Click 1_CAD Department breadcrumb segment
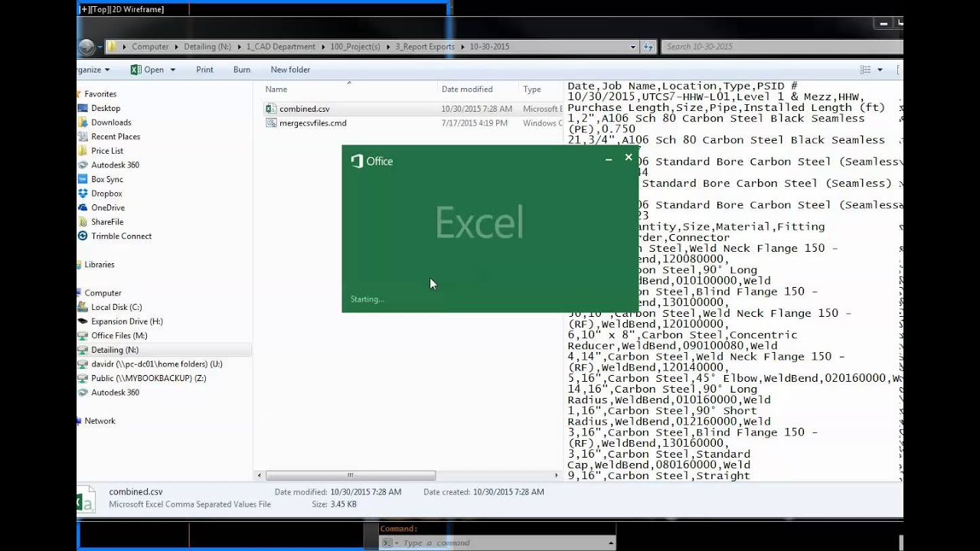This screenshot has height=551, width=980. (280, 47)
